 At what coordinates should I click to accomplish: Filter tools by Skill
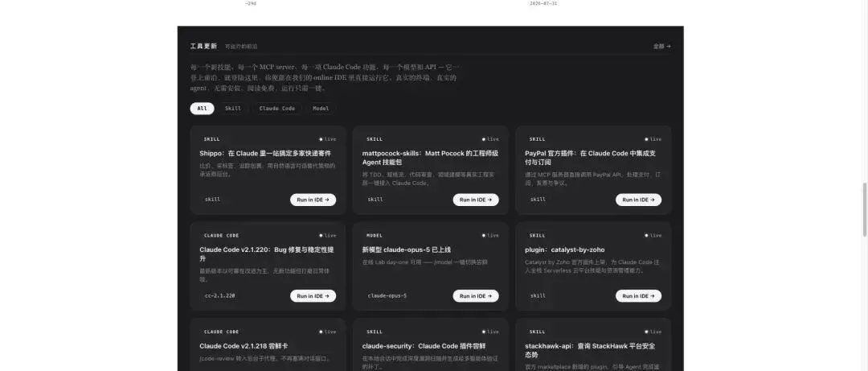click(x=233, y=109)
